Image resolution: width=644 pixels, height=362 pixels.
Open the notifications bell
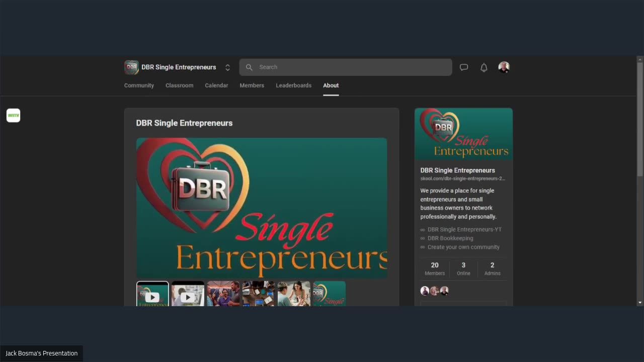coord(484,67)
